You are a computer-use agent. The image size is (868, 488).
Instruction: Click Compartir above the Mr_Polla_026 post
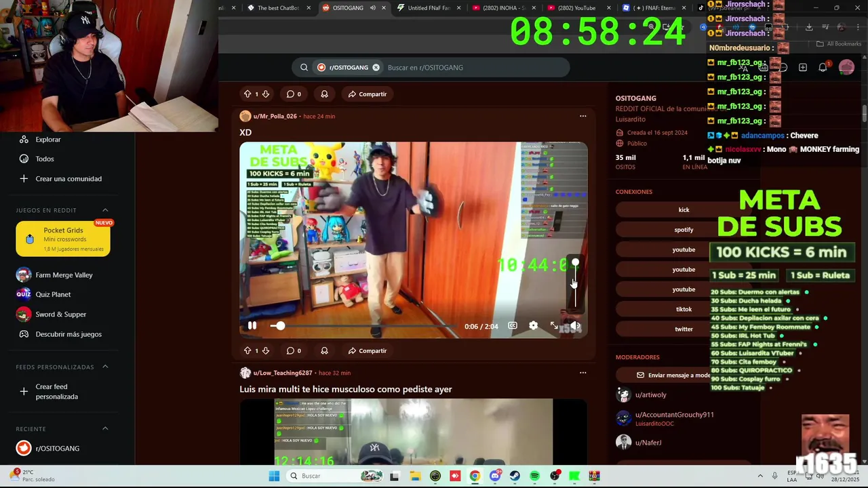point(367,94)
